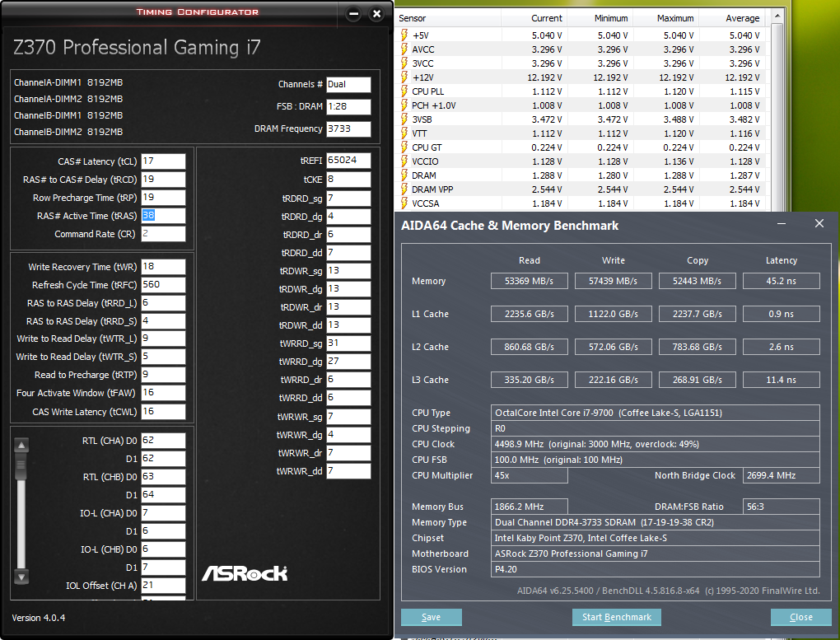This screenshot has width=840, height=640.
Task: Click the Current column header
Action: pyautogui.click(x=534, y=18)
